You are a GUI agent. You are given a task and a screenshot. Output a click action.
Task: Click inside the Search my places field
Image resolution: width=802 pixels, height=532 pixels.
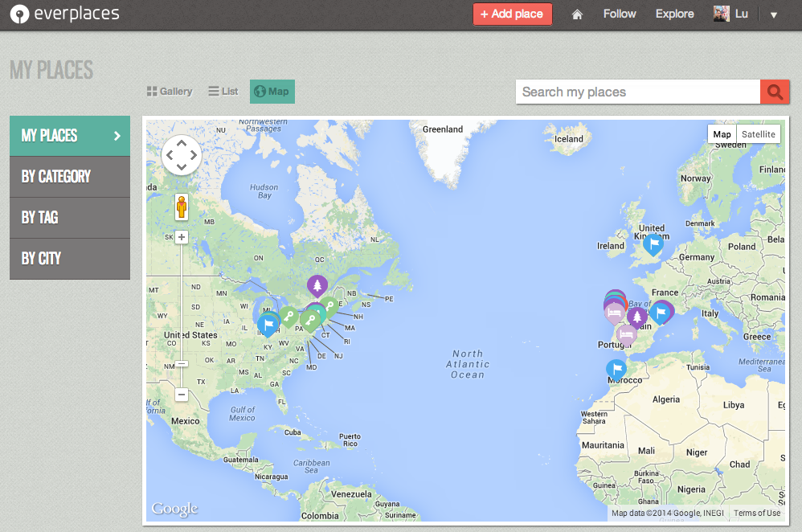click(635, 92)
